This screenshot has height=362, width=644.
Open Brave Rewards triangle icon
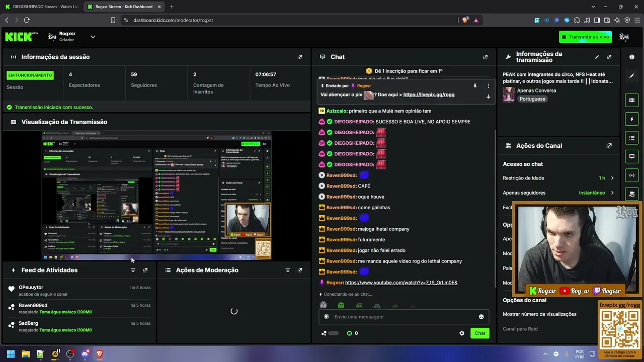(476, 20)
